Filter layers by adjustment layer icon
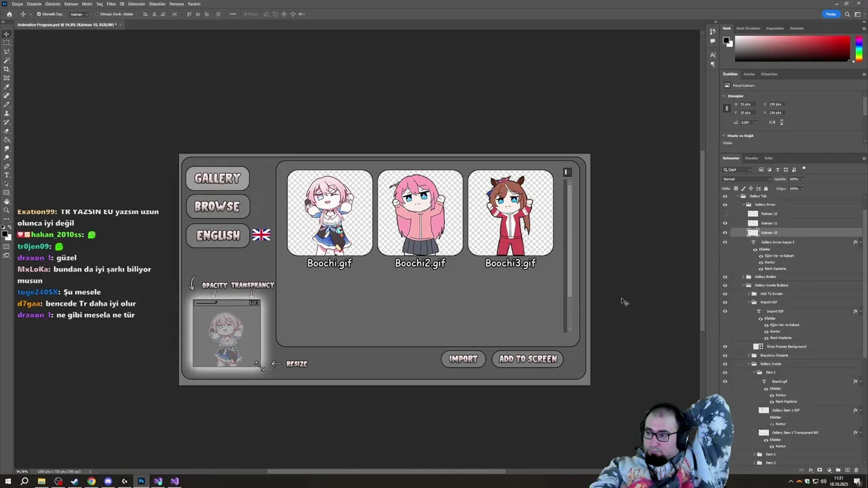This screenshot has width=868, height=488. (x=769, y=169)
